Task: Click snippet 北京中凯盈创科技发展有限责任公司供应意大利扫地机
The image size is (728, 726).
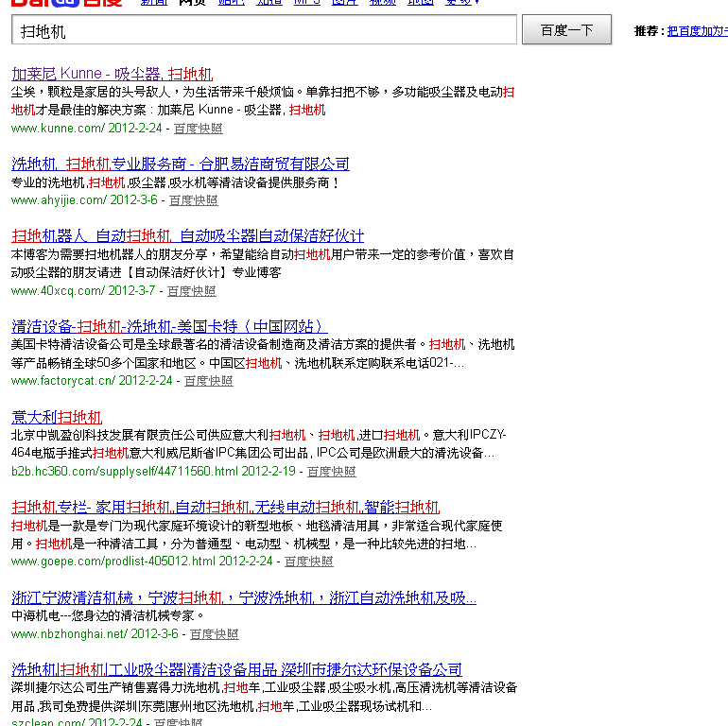Action: point(158,435)
